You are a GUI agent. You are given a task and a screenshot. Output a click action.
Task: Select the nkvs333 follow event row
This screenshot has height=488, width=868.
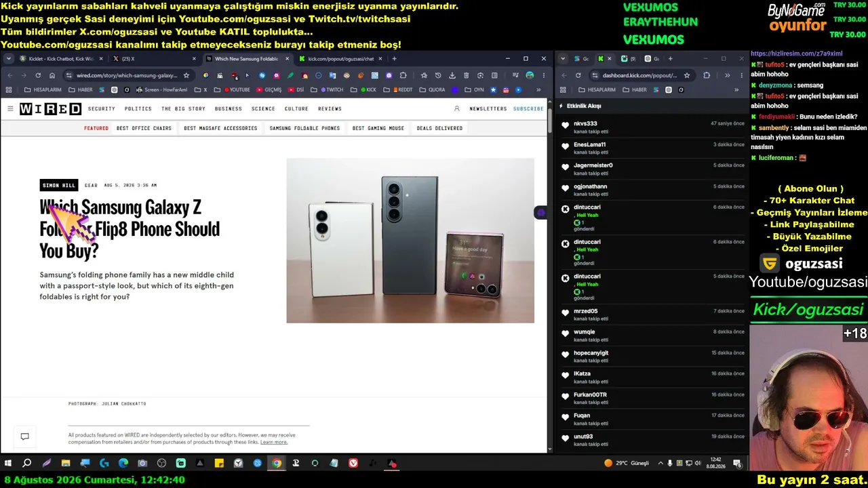pyautogui.click(x=652, y=127)
